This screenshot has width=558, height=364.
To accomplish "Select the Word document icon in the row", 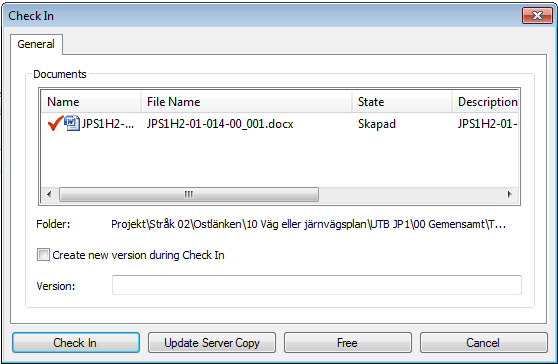I will (72, 123).
